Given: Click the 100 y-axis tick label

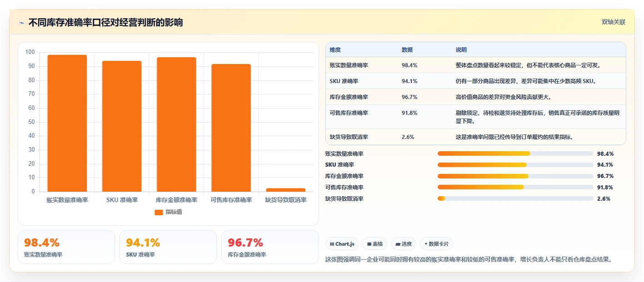Looking at the screenshot, I should (30, 52).
